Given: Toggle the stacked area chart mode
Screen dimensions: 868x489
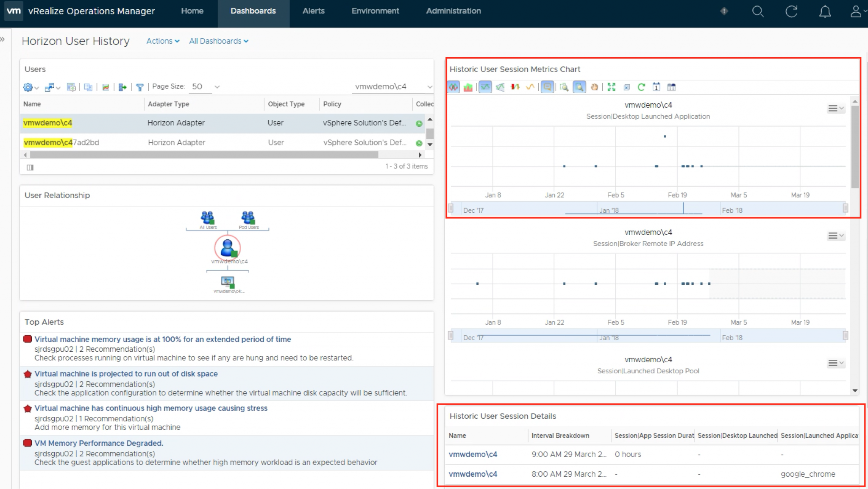Looking at the screenshot, I should [467, 87].
